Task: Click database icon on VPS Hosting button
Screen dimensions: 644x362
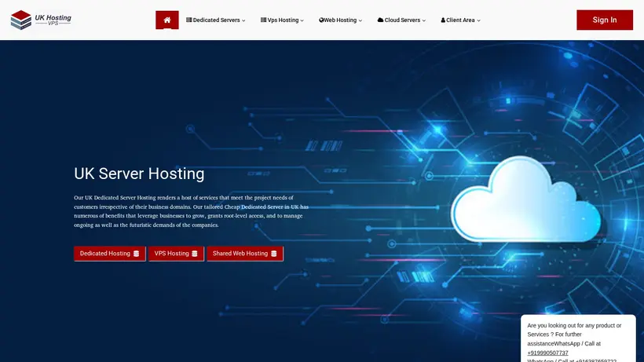Action: pyautogui.click(x=195, y=254)
